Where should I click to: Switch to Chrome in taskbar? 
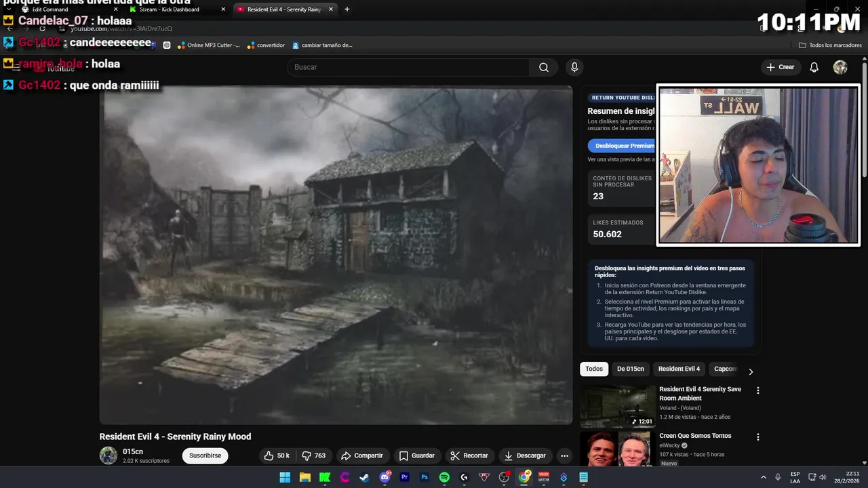[x=524, y=477]
